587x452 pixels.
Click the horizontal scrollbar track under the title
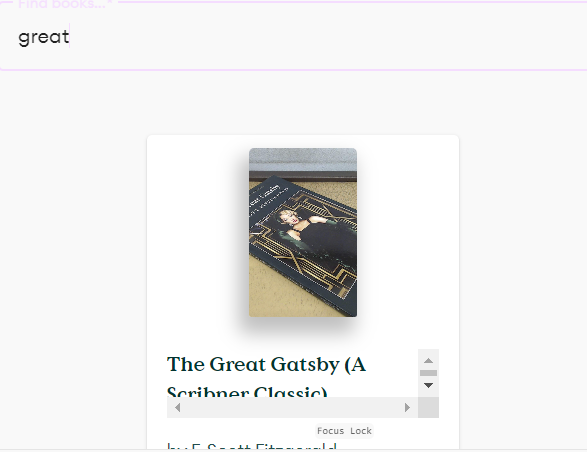(292, 407)
